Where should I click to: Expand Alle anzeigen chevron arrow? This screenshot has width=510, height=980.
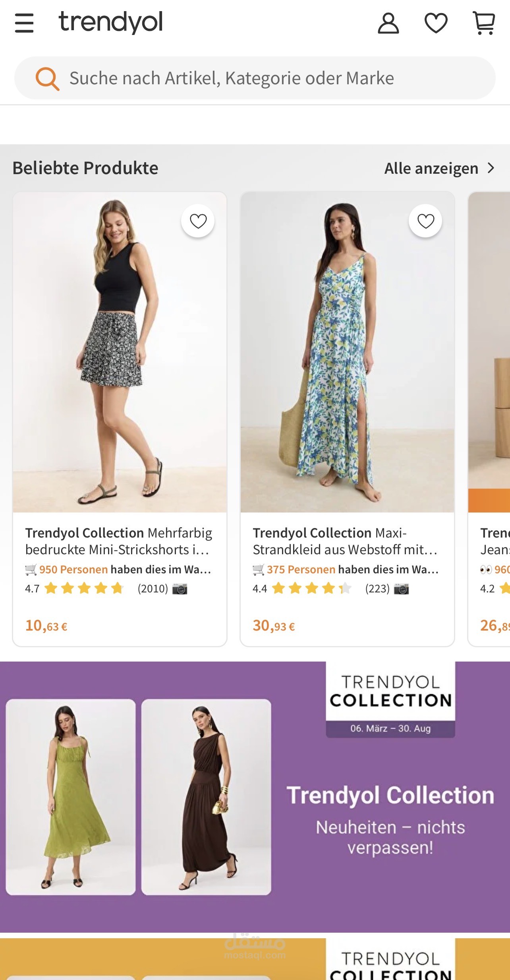coord(491,168)
